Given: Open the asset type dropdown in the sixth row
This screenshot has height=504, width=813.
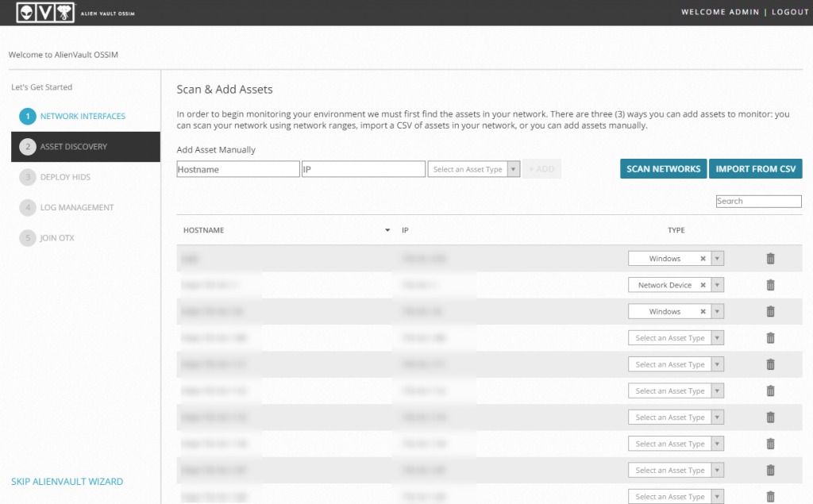Looking at the screenshot, I should pos(676,391).
